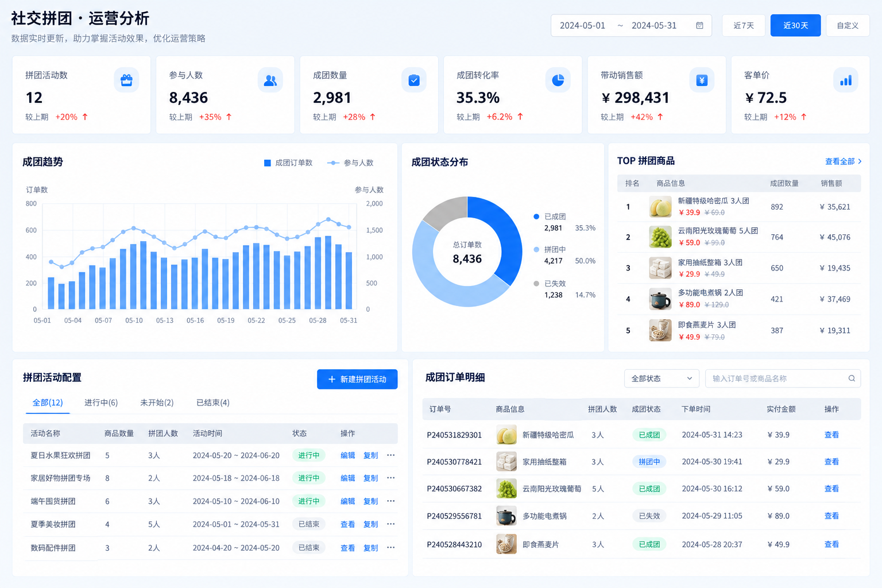Expand the 全部状态 dropdown filter

(661, 378)
